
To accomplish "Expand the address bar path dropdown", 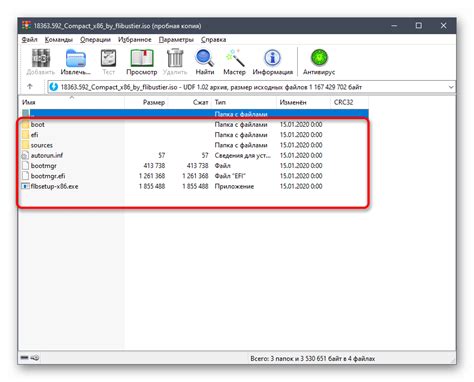I will 451,87.
